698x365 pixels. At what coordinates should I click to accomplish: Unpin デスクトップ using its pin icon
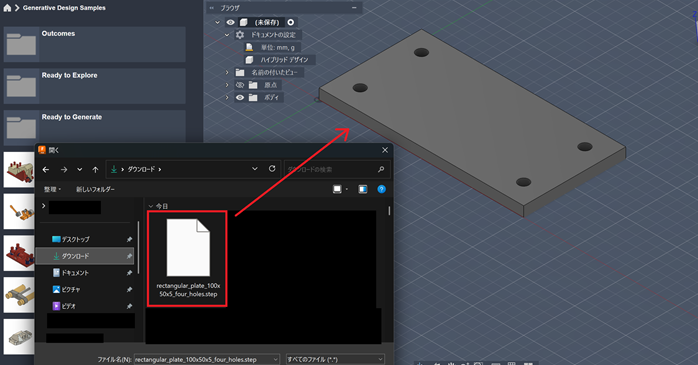coord(129,239)
